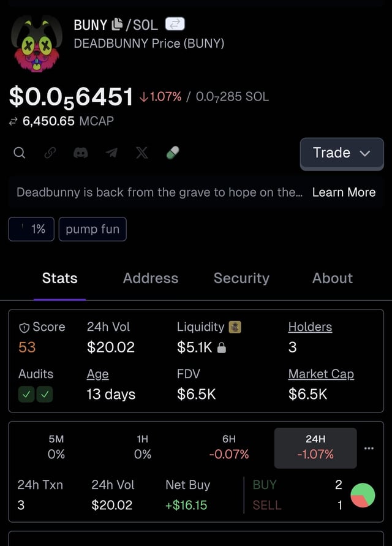Open the Discord icon

(x=81, y=153)
